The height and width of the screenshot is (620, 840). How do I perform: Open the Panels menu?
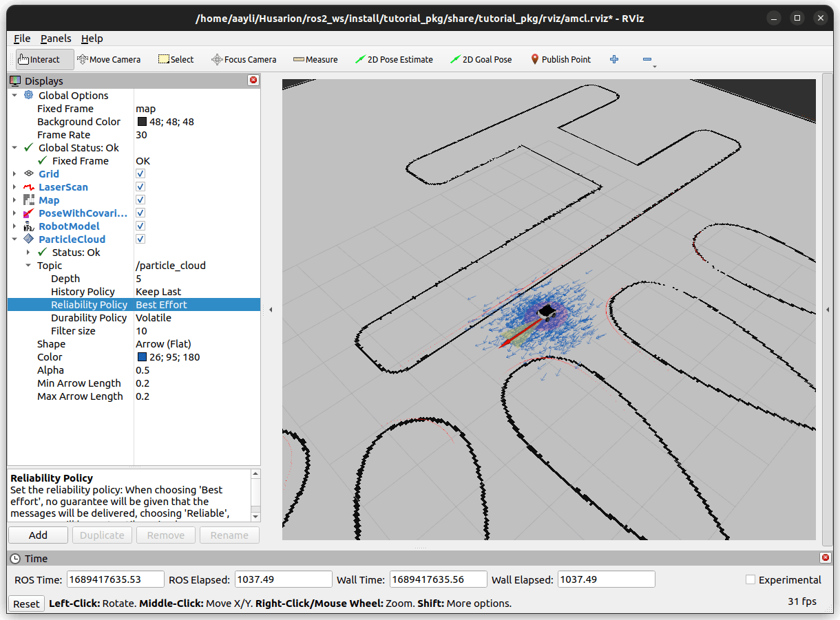coord(56,39)
